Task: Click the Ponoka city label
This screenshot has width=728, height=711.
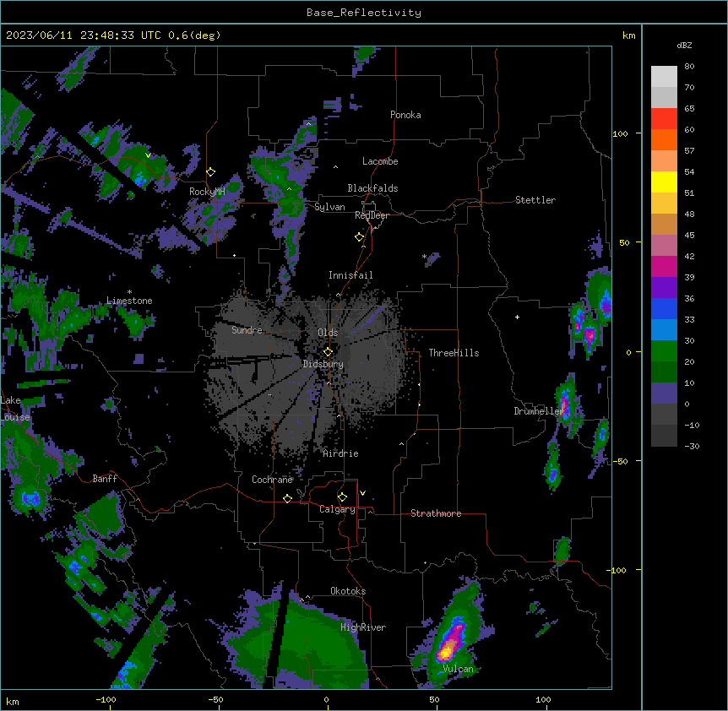Action: [405, 115]
